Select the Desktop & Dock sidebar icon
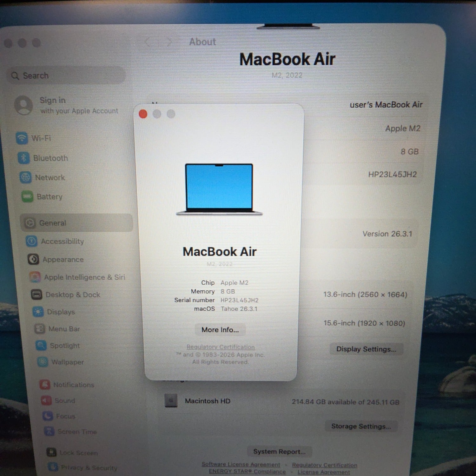This screenshot has height=476, width=476. (x=36, y=294)
